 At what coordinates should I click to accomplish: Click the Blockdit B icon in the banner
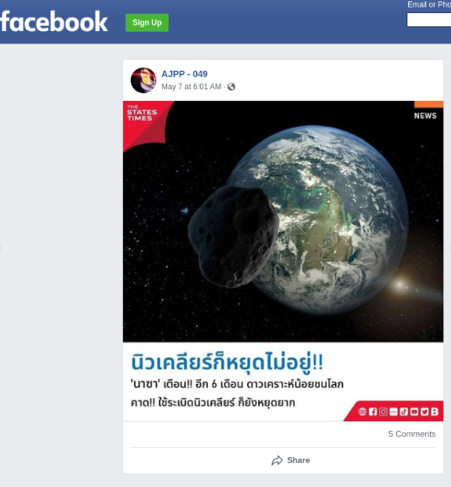435,412
